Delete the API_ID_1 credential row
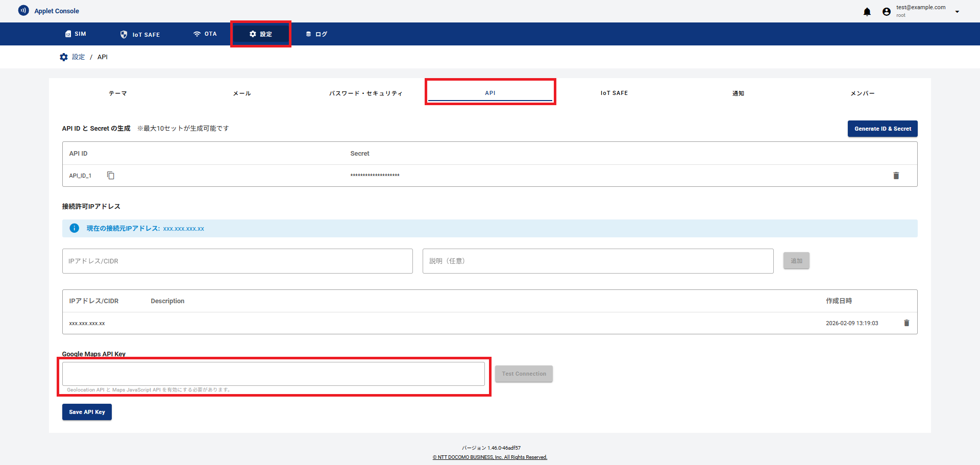 896,176
